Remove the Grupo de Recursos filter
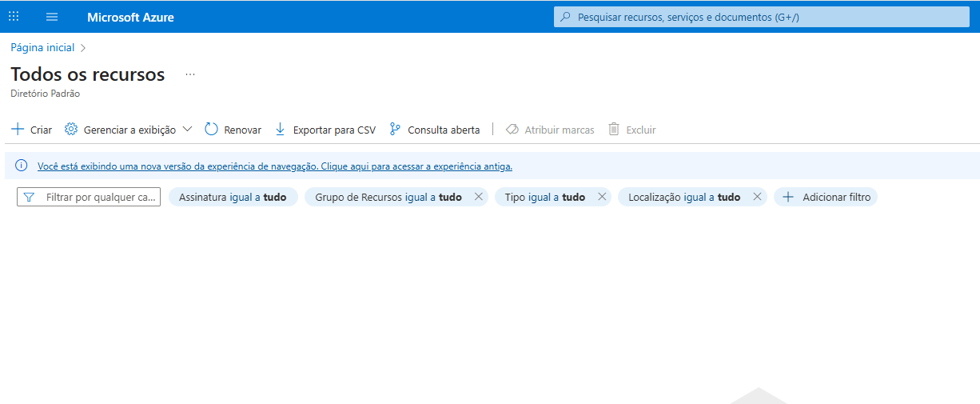Viewport: 980px width, 404px height. (479, 197)
